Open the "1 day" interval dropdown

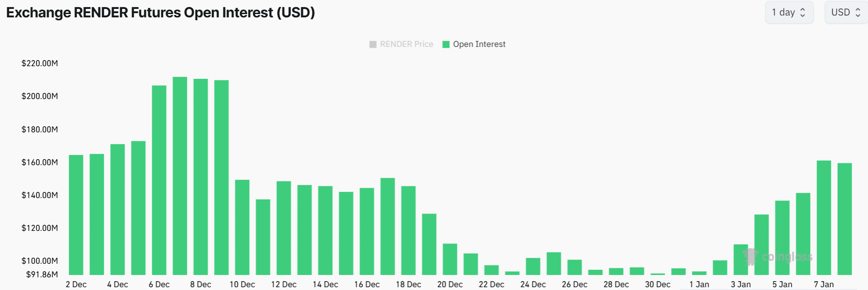[x=789, y=13]
